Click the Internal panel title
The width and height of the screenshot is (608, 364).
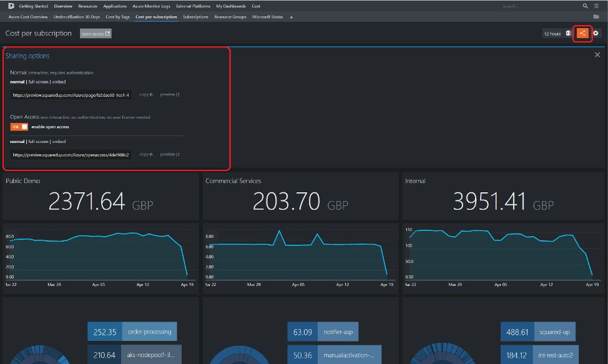(x=415, y=181)
